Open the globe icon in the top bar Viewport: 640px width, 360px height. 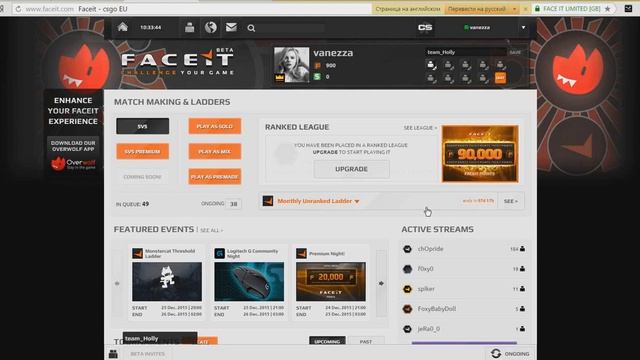[211, 27]
